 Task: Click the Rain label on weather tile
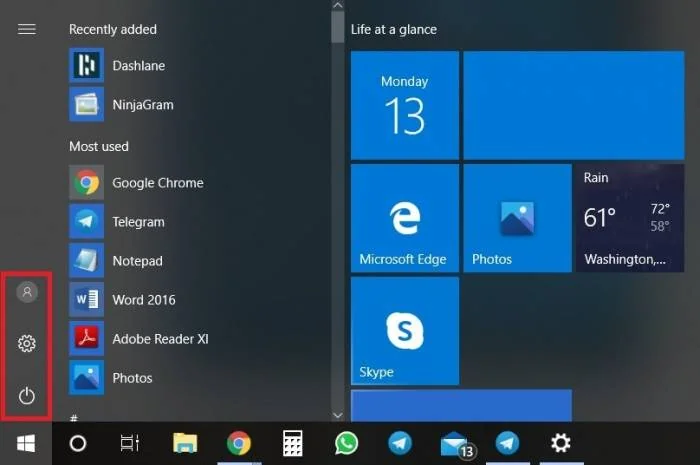coord(596,178)
